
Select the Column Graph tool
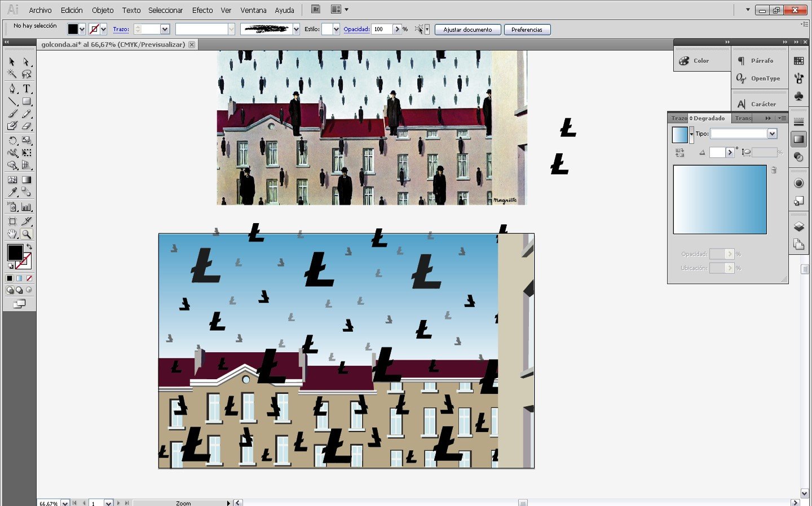point(27,207)
